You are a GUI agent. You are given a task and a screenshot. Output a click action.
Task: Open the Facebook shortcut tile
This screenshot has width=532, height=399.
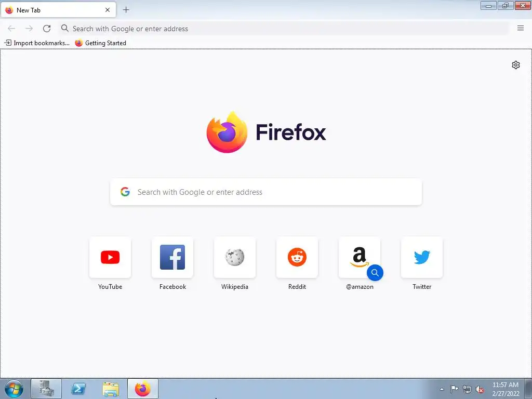coord(172,258)
